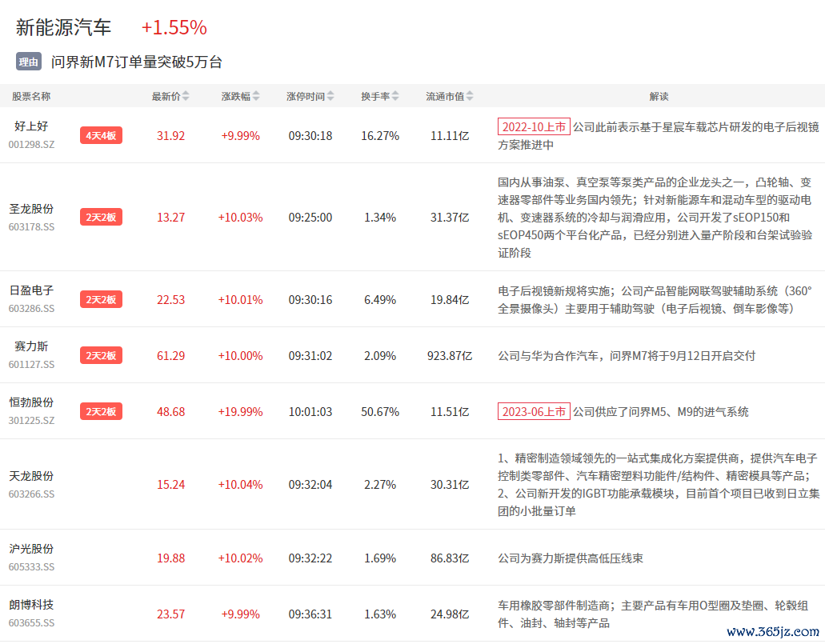Open 天龙股份 stock entry

coord(31,476)
